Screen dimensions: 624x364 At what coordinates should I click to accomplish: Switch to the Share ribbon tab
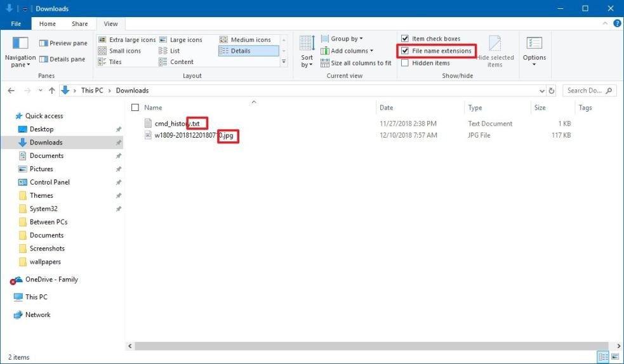(80, 24)
